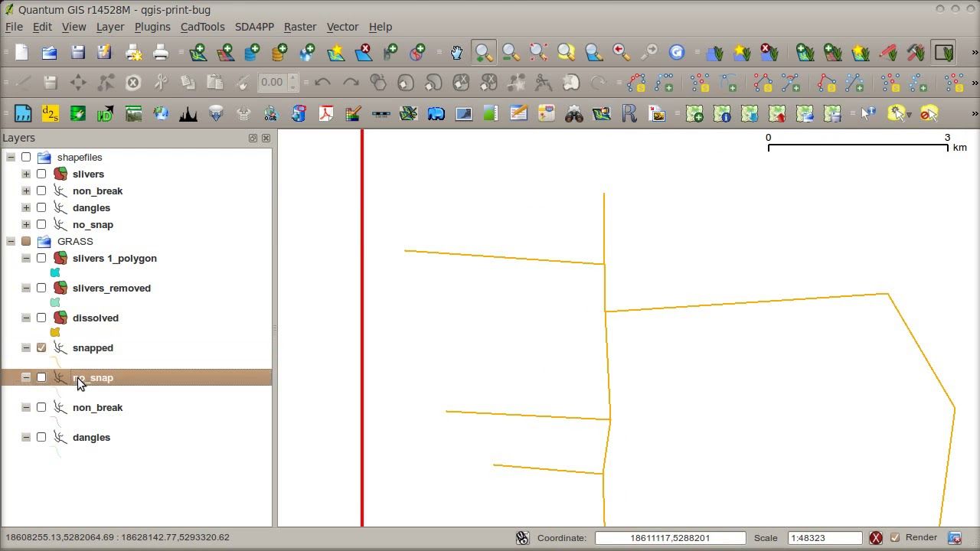Image resolution: width=980 pixels, height=551 pixels.
Task: Open a saved project with the Open icon
Action: (x=49, y=52)
